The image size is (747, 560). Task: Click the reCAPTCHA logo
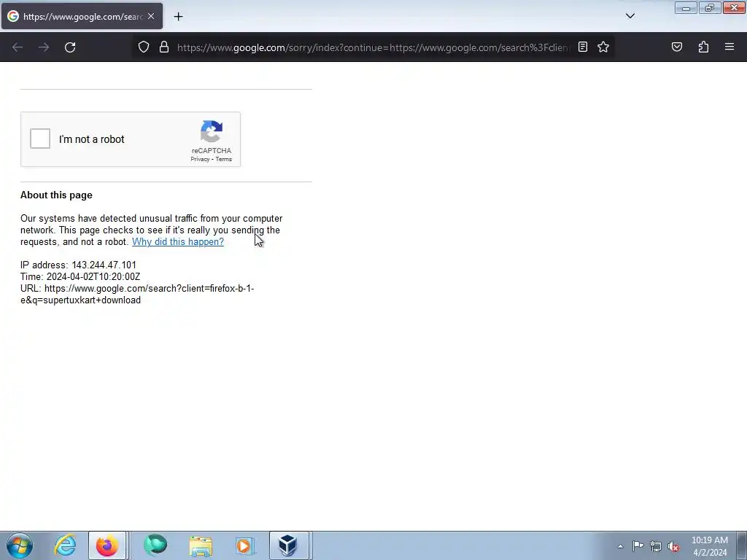212,131
